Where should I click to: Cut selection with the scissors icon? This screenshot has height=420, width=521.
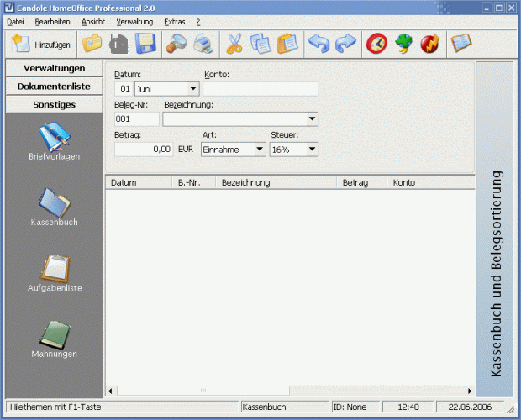234,44
